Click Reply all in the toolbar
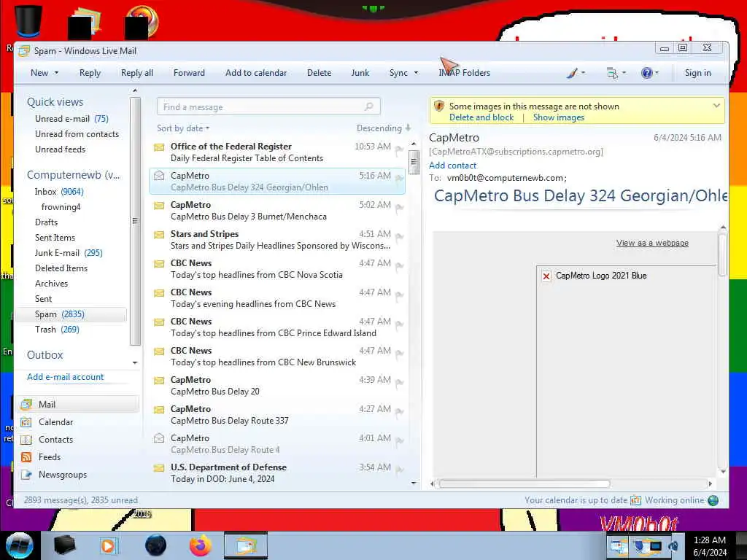 point(136,73)
